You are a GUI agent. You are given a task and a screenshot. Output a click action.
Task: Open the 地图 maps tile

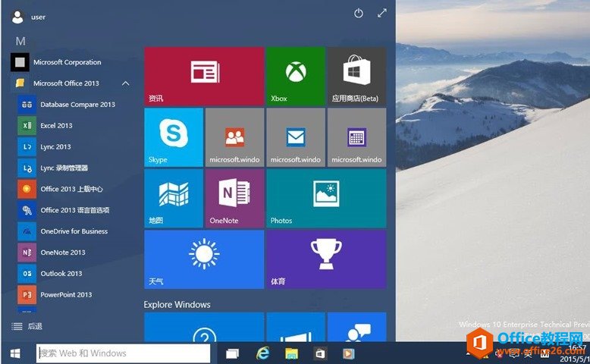pyautogui.click(x=174, y=199)
